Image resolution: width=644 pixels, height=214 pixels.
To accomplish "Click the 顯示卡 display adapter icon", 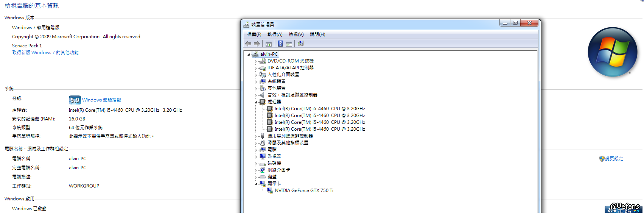I will pos(263,184).
